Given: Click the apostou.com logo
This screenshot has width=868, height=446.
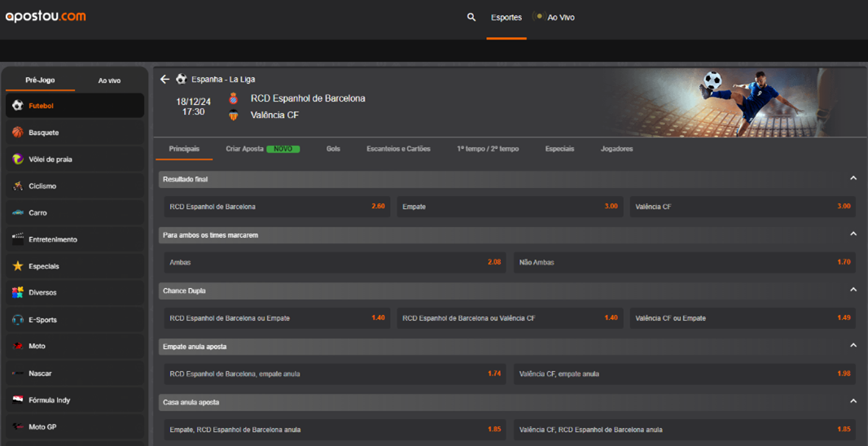Looking at the screenshot, I should [46, 16].
